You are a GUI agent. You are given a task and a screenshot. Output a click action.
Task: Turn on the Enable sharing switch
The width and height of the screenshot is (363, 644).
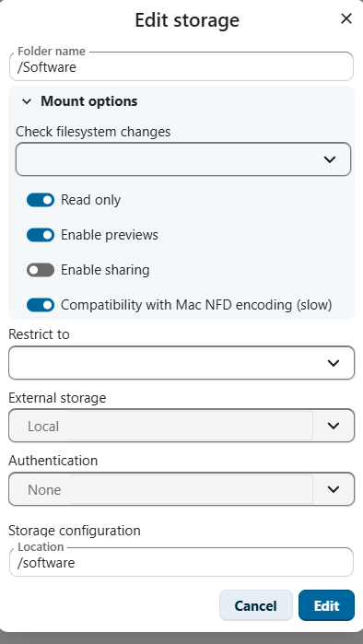tap(41, 270)
